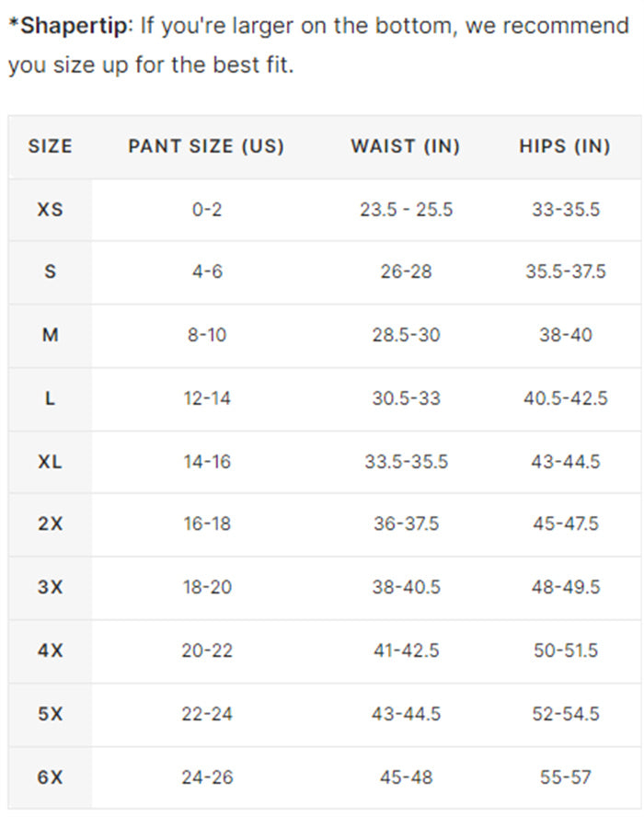The image size is (644, 817).
Task: Click the pant size 0-2 cell
Action: (206, 210)
